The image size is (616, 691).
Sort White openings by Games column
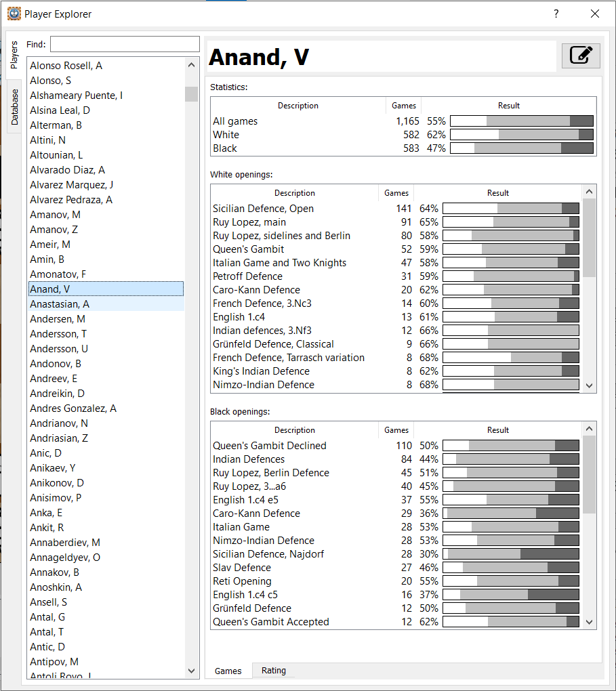tap(396, 193)
